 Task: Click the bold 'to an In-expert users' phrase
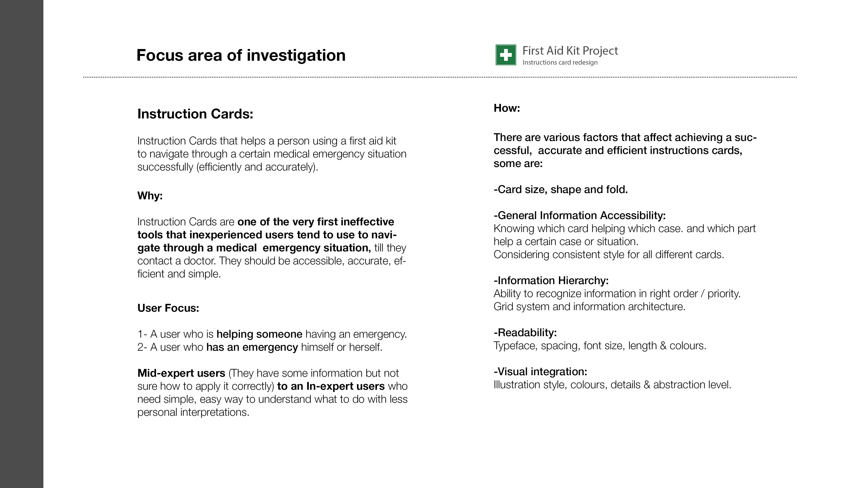pyautogui.click(x=331, y=386)
